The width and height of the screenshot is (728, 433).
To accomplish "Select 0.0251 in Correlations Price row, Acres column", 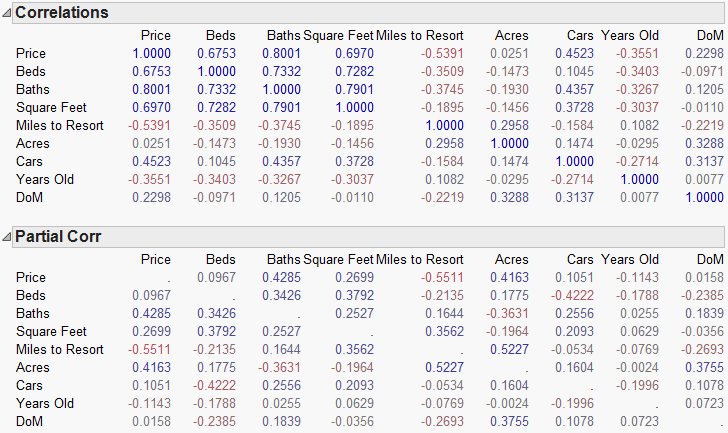I will pos(509,54).
